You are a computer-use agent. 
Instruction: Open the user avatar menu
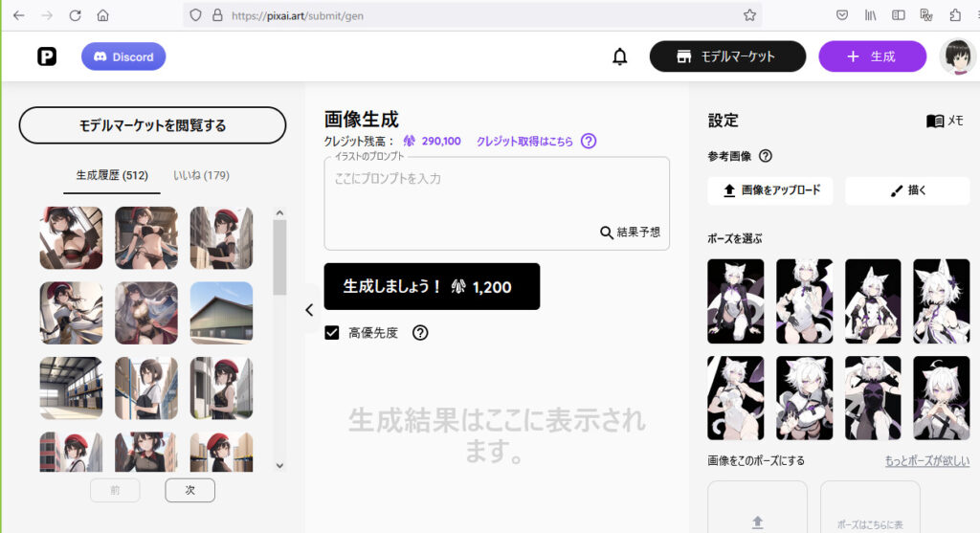(x=957, y=56)
